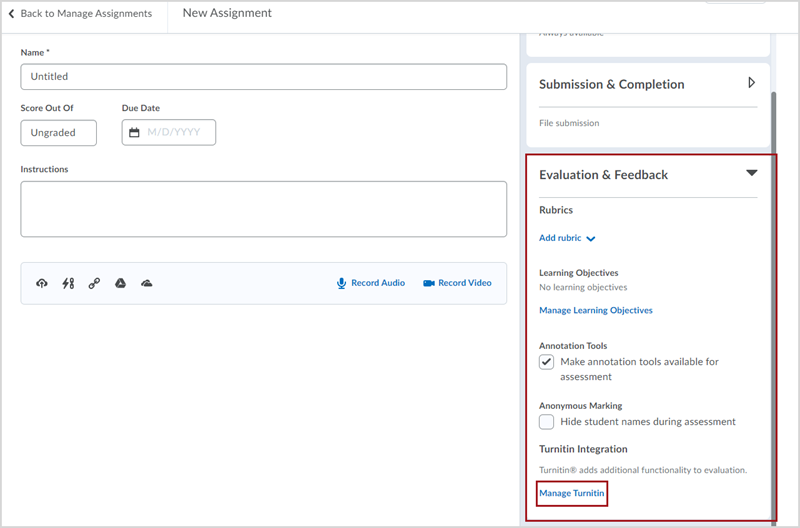Attach from Google Drive icon
This screenshot has height=528, width=800.
click(120, 283)
